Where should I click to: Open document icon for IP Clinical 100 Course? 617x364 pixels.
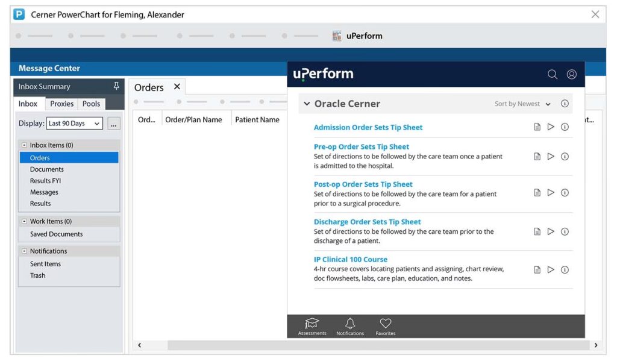(537, 269)
